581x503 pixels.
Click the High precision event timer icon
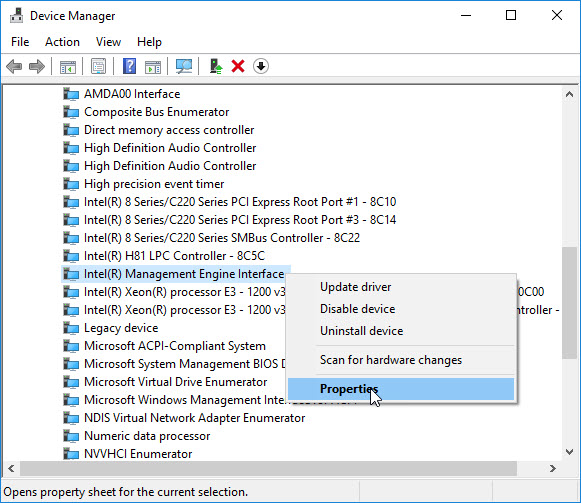click(x=71, y=184)
